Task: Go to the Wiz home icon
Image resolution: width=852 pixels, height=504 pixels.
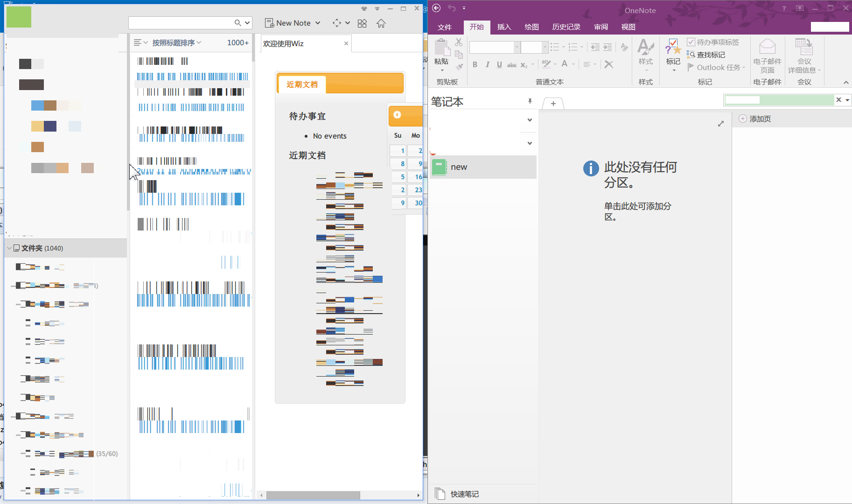Action: [x=381, y=23]
